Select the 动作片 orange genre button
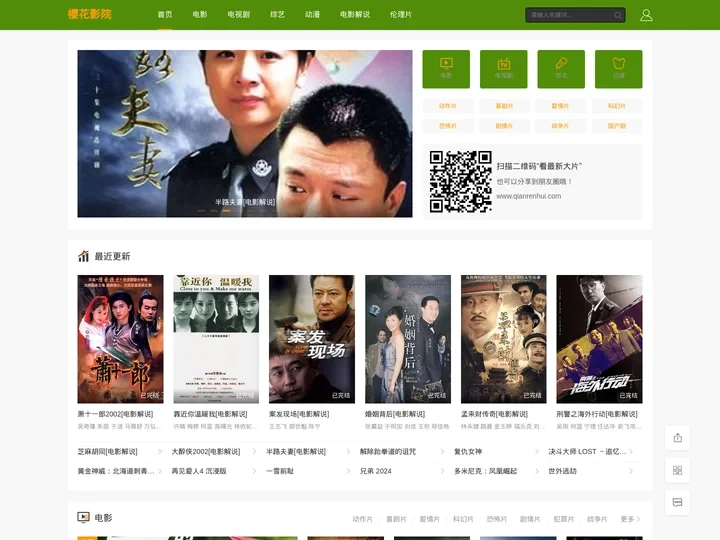Image resolution: width=720 pixels, height=540 pixels. [448, 106]
